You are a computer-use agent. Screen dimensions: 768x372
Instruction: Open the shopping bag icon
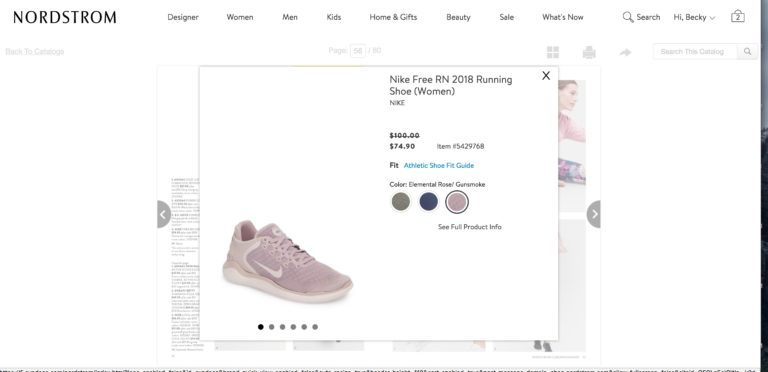pos(738,16)
